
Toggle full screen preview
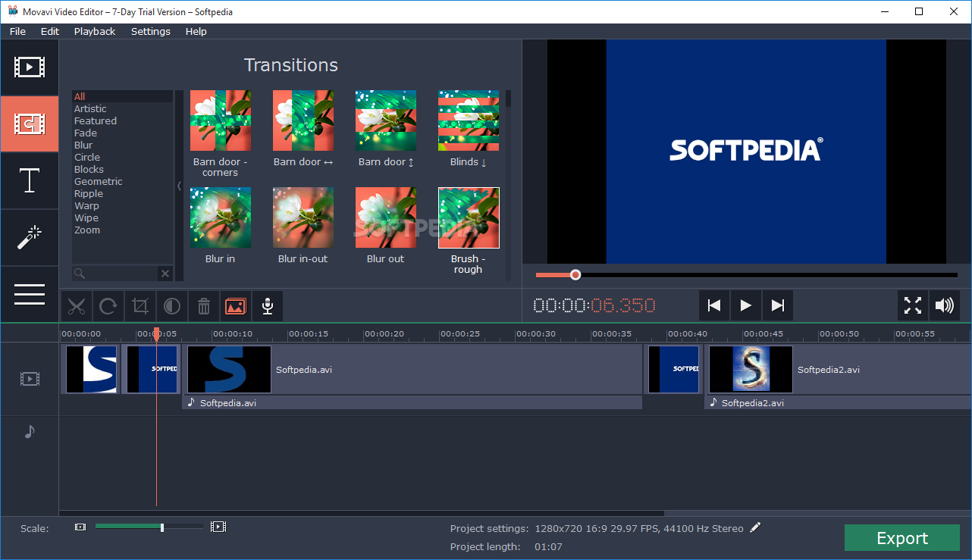pyautogui.click(x=913, y=305)
